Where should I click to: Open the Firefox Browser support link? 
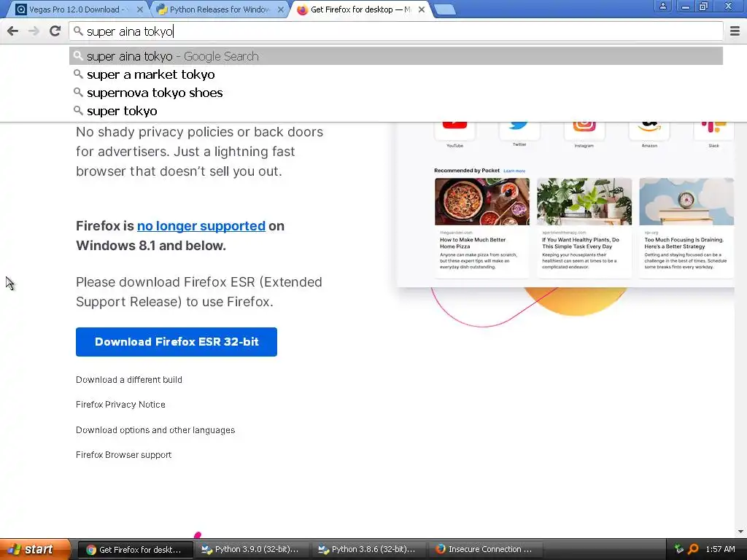tap(123, 455)
